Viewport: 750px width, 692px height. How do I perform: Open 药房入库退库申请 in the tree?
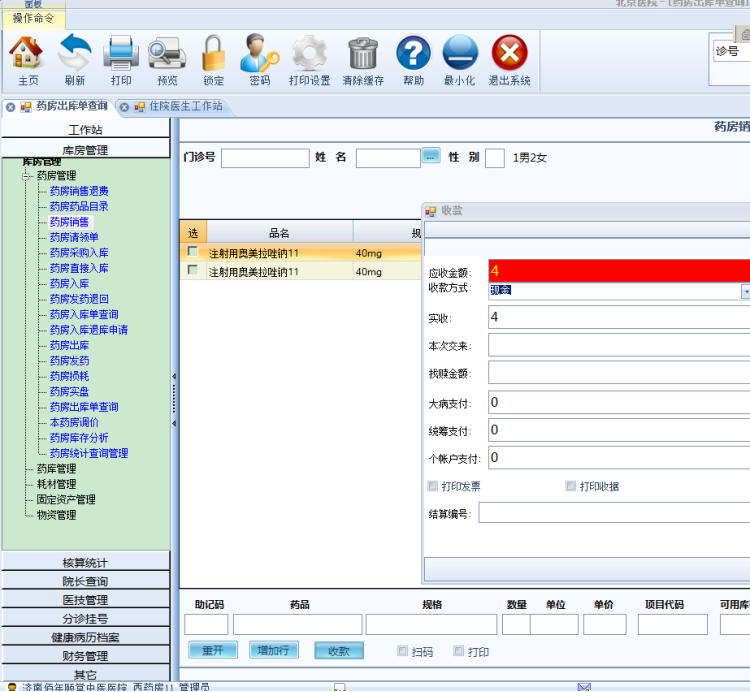pos(89,330)
